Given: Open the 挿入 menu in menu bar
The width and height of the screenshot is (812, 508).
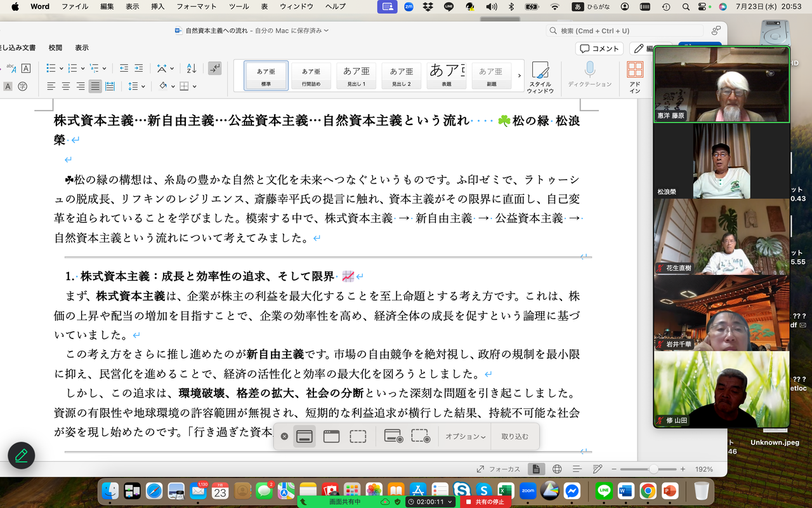Looking at the screenshot, I should [157, 6].
